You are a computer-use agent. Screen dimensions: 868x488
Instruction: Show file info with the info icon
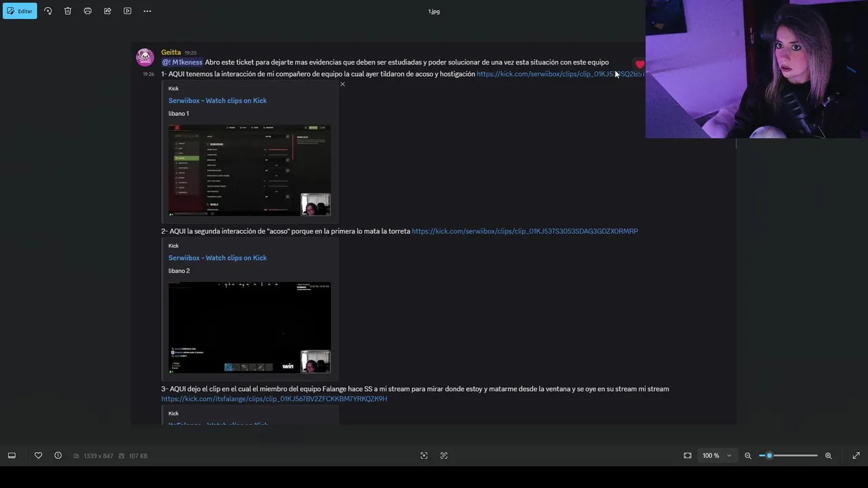tap(58, 455)
